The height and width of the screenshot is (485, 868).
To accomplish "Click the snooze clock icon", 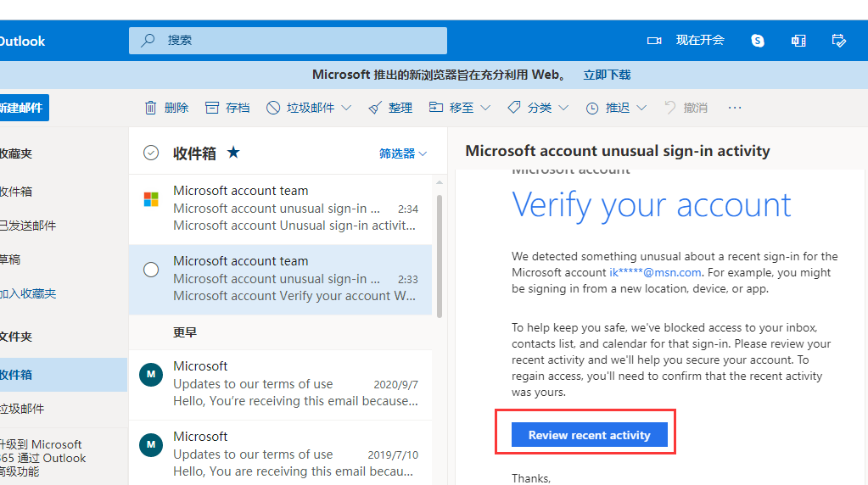I will (x=592, y=108).
